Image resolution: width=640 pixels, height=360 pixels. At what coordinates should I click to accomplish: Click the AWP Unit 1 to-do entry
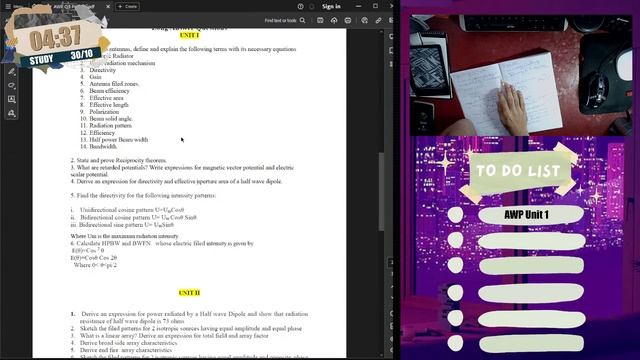click(531, 215)
